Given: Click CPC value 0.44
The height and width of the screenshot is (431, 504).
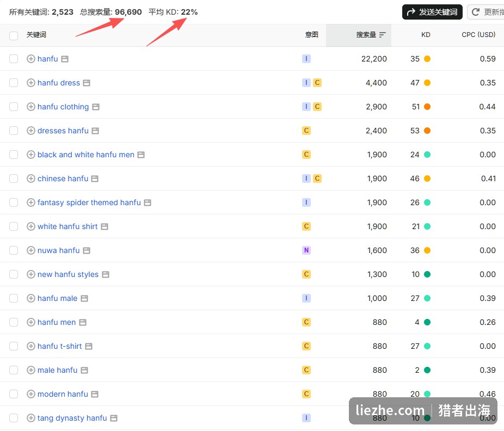Looking at the screenshot, I should tap(487, 107).
